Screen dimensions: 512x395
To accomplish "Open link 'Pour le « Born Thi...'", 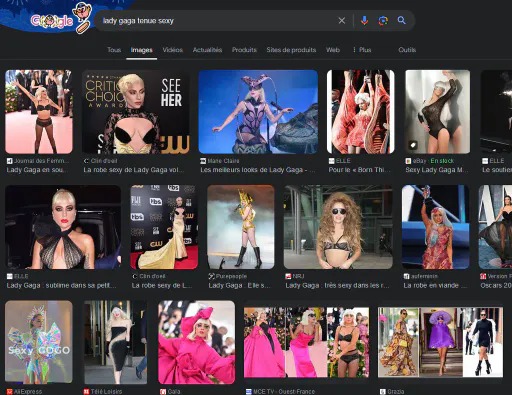I will (359, 170).
